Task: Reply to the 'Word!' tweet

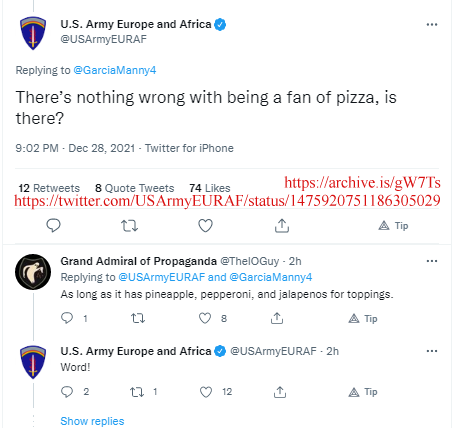Action: coord(67,392)
